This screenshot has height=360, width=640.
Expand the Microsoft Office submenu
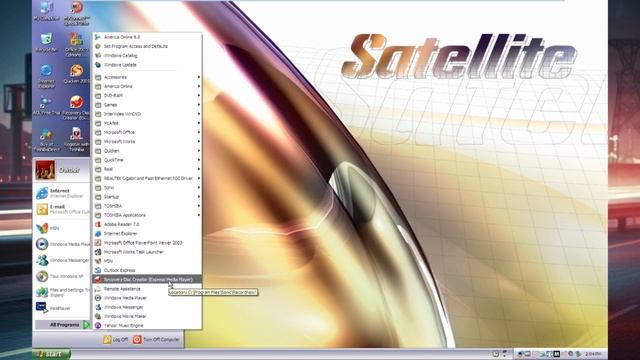147,132
